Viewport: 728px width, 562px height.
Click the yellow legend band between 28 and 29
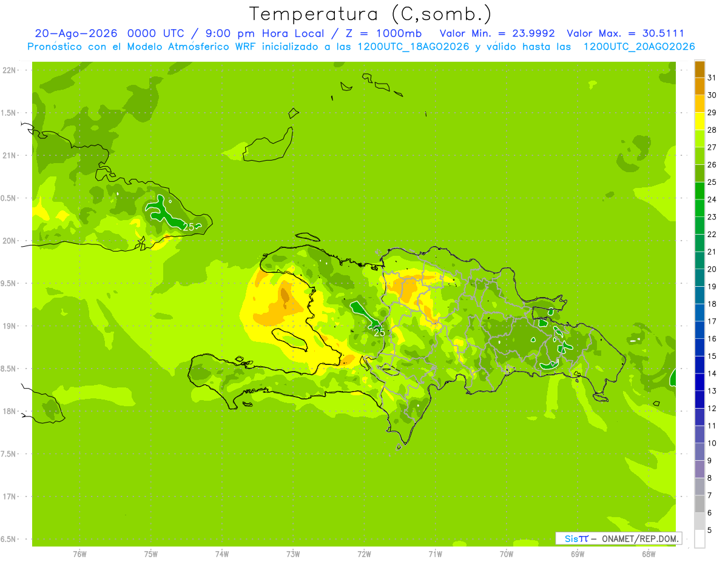[699, 121]
